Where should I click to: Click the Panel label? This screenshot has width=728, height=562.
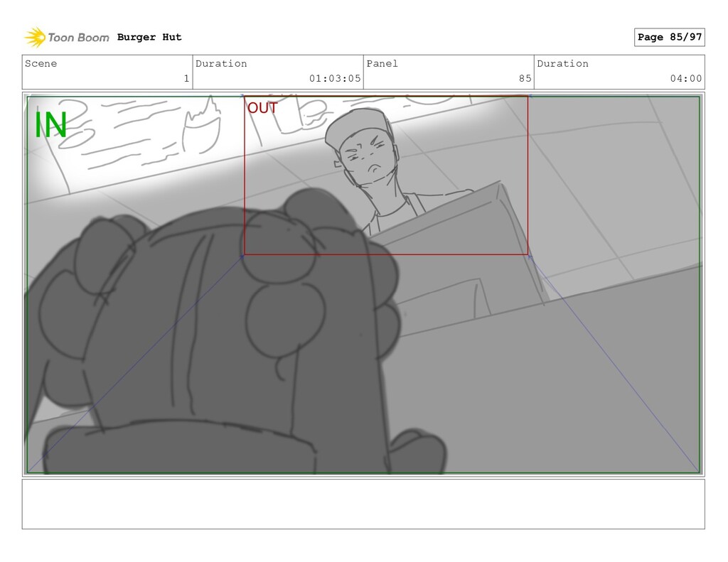382,63
